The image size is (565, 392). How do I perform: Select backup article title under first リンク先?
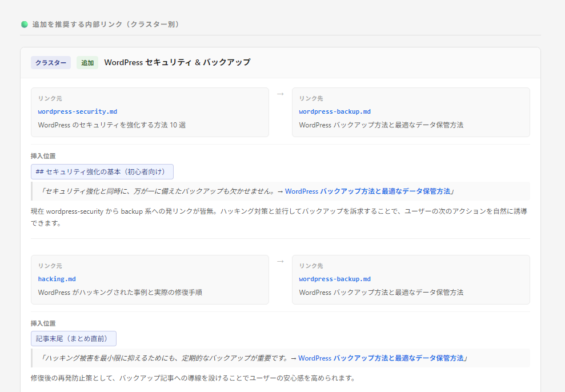[x=381, y=125]
